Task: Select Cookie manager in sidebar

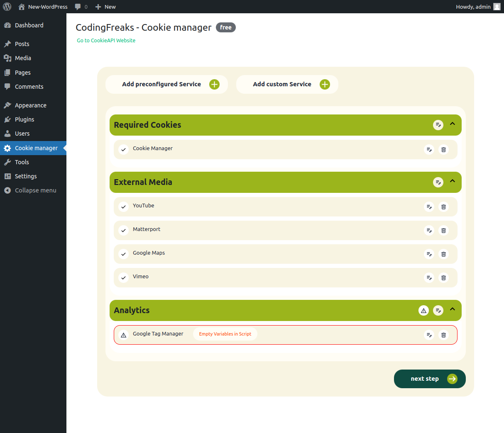Action: (33, 148)
